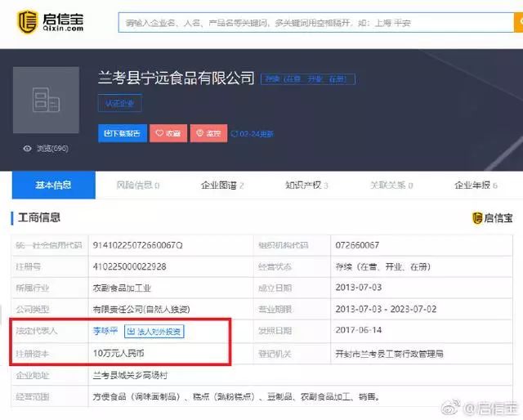Click the 工商信息 section heading
Viewport: 523px width, 420px height.
39,217
